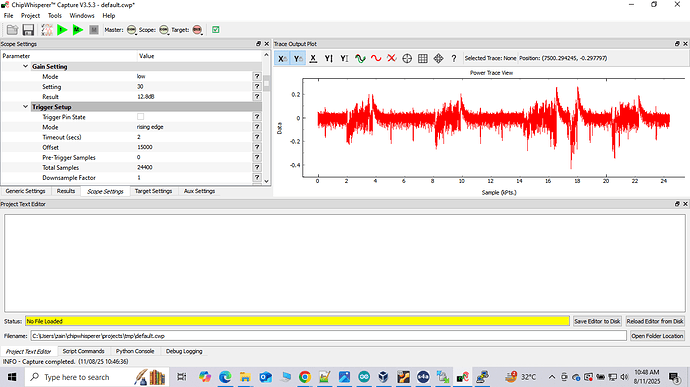The height and width of the screenshot is (387, 690).
Task: Switch to the Generic Settings tab
Action: click(x=26, y=191)
